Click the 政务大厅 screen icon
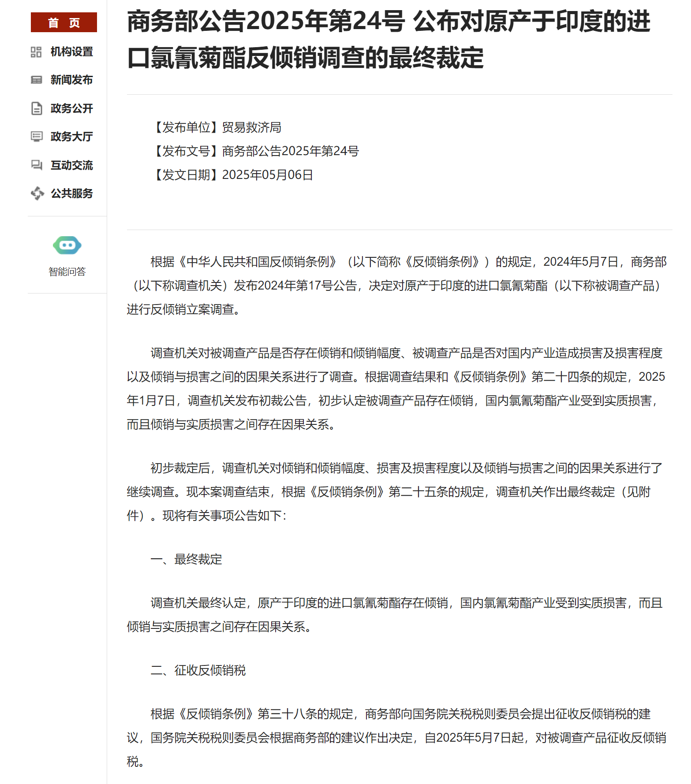Viewport: 691px width, 784px height. point(37,137)
